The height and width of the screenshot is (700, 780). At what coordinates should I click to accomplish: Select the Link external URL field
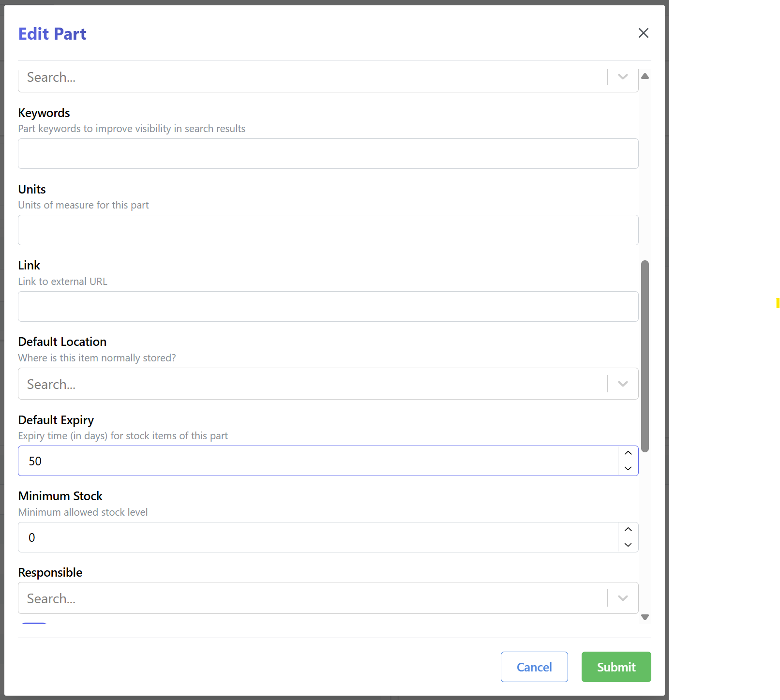(x=328, y=307)
